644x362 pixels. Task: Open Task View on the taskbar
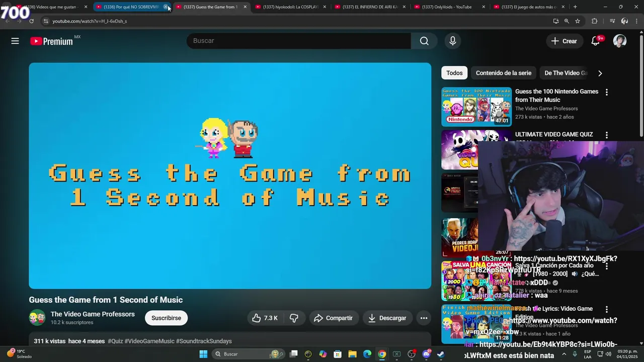click(294, 354)
